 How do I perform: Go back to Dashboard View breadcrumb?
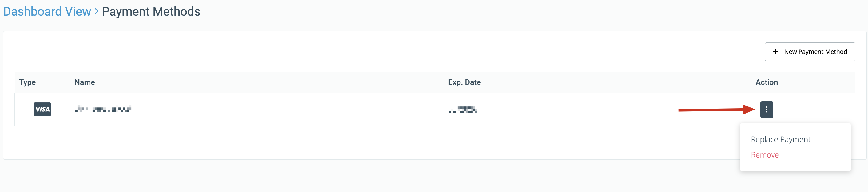(47, 12)
